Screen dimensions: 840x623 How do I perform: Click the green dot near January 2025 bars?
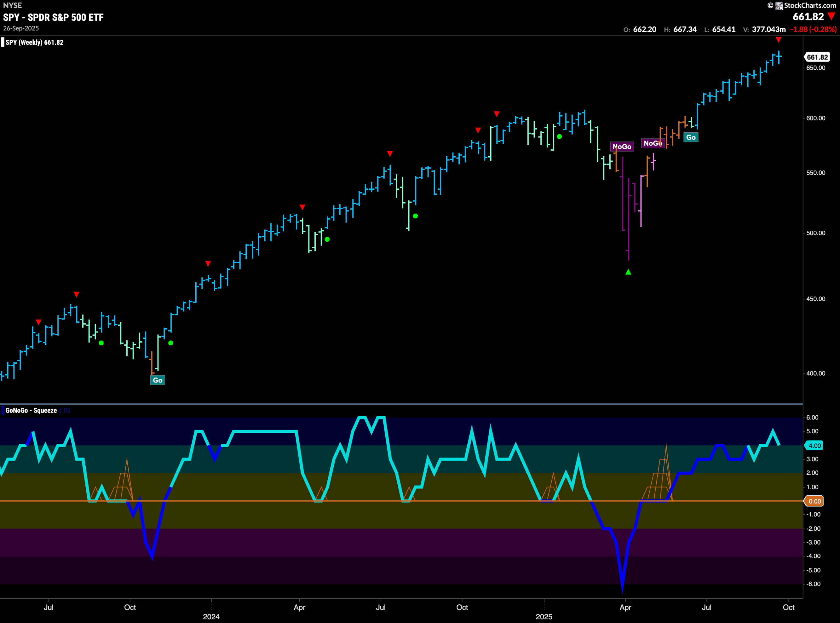pos(559,137)
